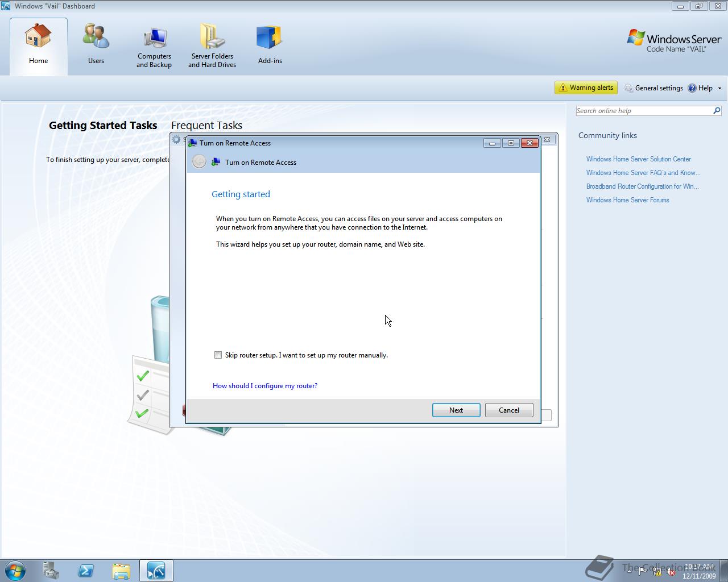Image resolution: width=728 pixels, height=582 pixels.
Task: Click the Community links heading
Action: (607, 135)
